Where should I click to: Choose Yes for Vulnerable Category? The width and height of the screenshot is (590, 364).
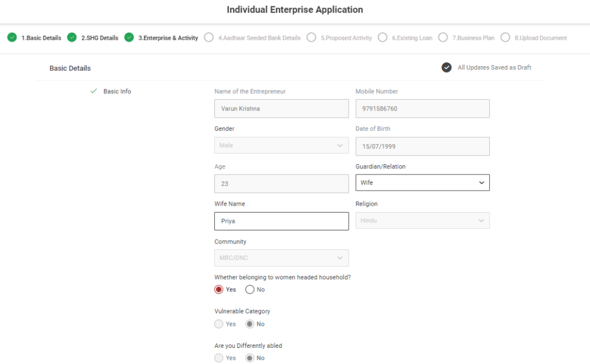pos(219,324)
